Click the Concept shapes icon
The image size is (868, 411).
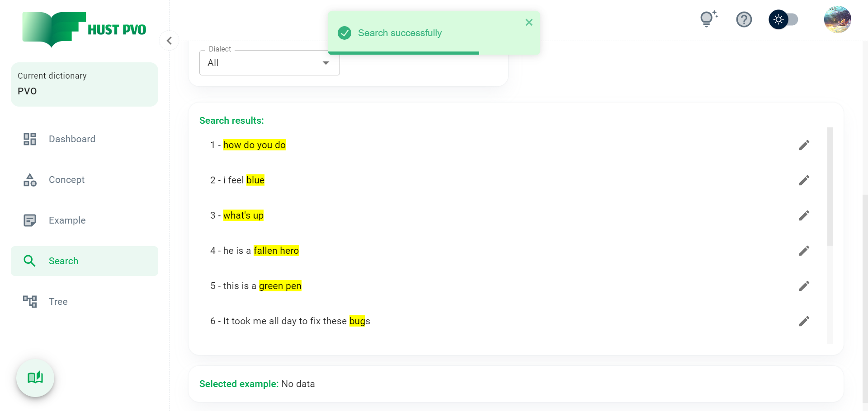coord(30,180)
